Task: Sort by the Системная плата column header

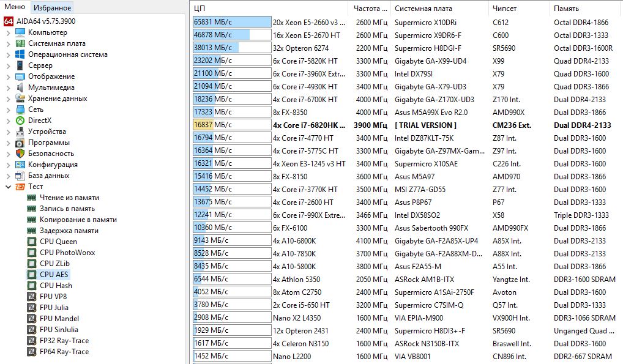Action: [439, 9]
